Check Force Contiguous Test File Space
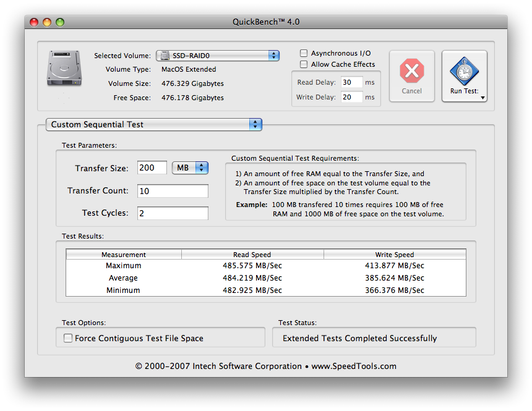Viewport: 532px width, 411px height. 68,338
